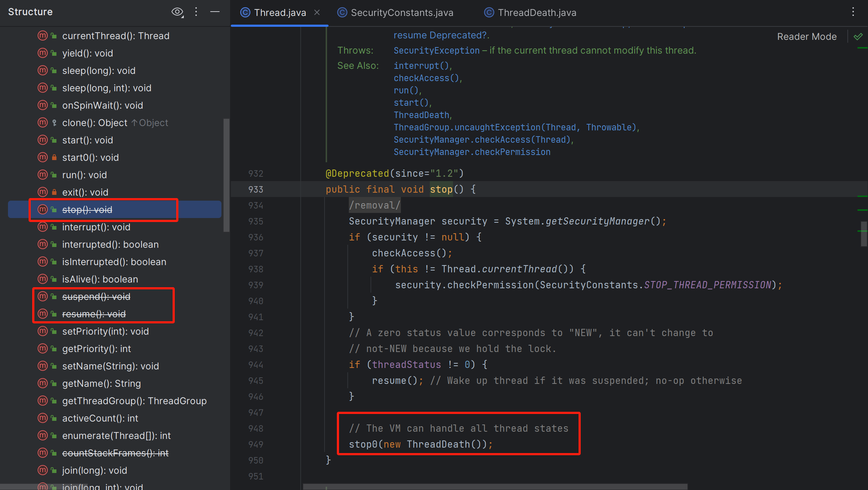Hide the Structure tool window
868x490 pixels.
tap(215, 12)
